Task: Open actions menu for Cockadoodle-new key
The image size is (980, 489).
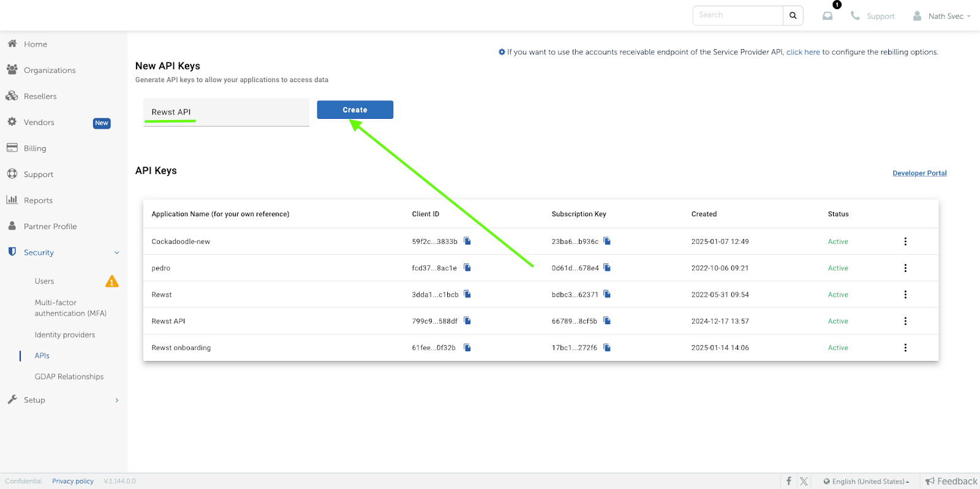Action: pos(905,241)
